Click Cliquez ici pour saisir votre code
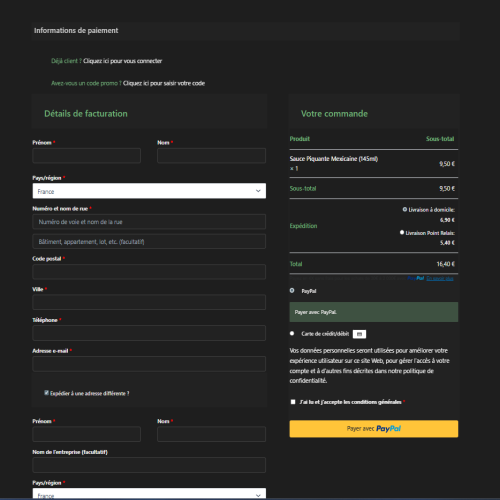 164,83
